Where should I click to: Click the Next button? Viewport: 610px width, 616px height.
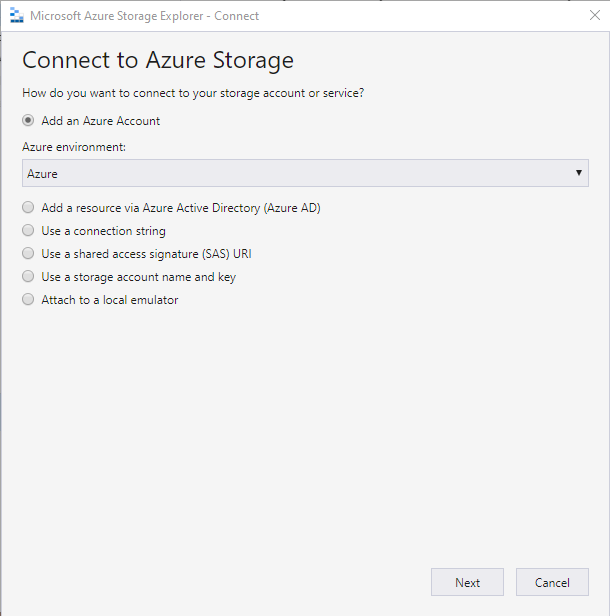(467, 582)
